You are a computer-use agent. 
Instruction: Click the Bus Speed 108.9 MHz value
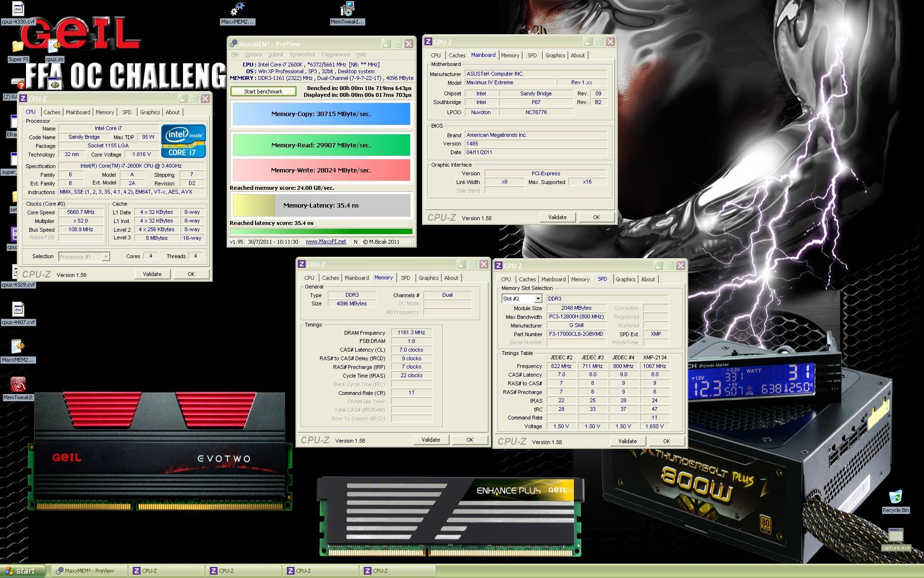[x=81, y=230]
